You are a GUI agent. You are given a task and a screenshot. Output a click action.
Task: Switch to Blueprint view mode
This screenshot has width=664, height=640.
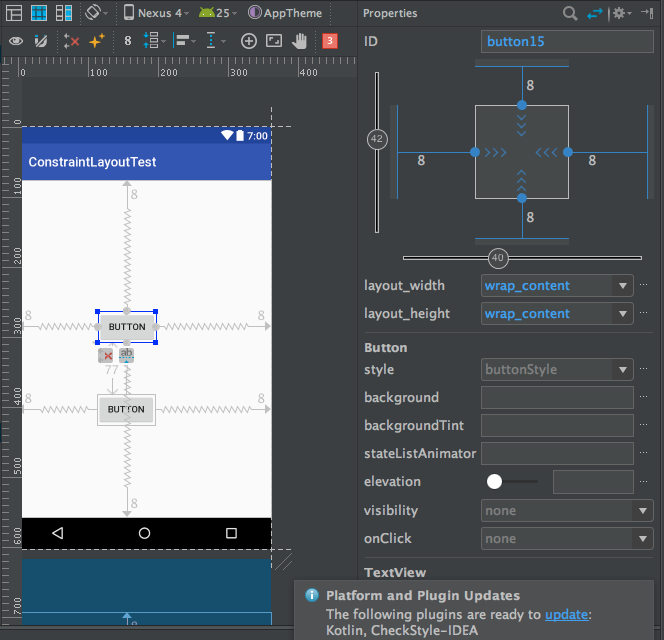pos(39,13)
